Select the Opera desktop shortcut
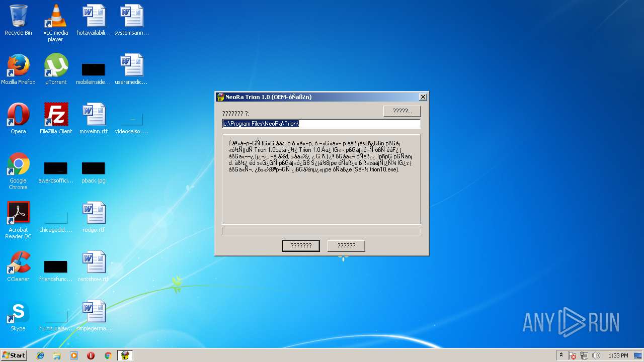Screen dimensions: 644x362 [18, 119]
